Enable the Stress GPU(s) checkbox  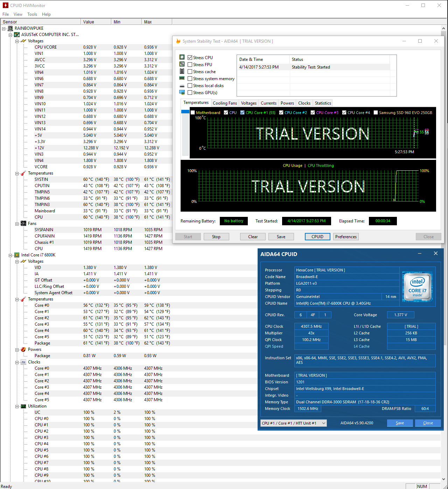190,93
